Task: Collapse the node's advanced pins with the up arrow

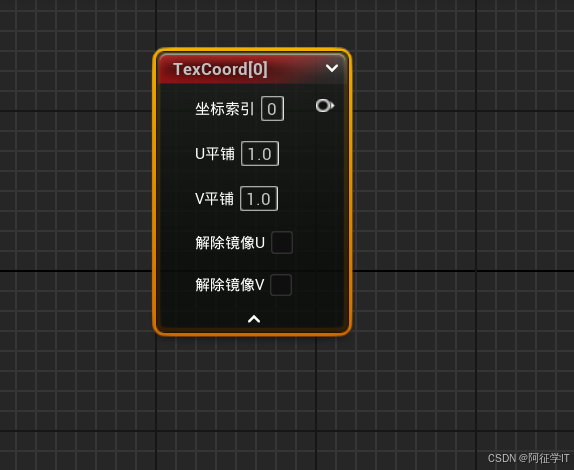Action: [254, 319]
